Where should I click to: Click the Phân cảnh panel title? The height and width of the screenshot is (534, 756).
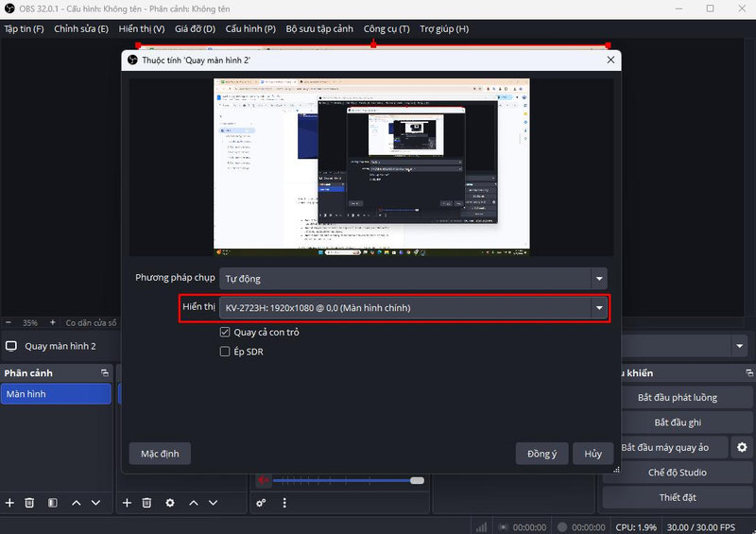(28, 373)
